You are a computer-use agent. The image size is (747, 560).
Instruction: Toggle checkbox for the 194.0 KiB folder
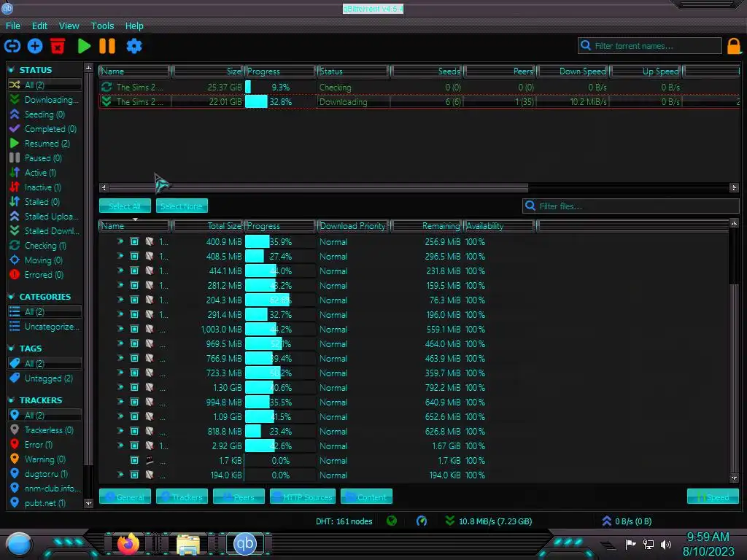pos(135,475)
